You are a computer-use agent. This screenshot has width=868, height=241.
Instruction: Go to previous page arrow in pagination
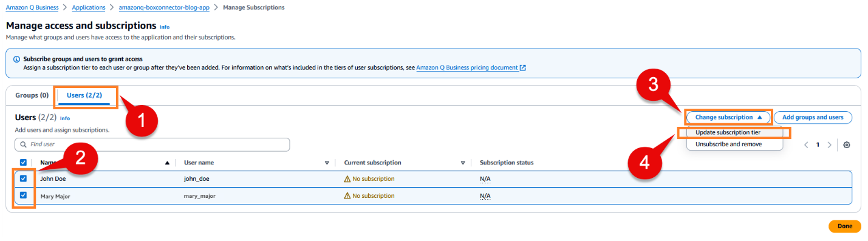(805, 145)
